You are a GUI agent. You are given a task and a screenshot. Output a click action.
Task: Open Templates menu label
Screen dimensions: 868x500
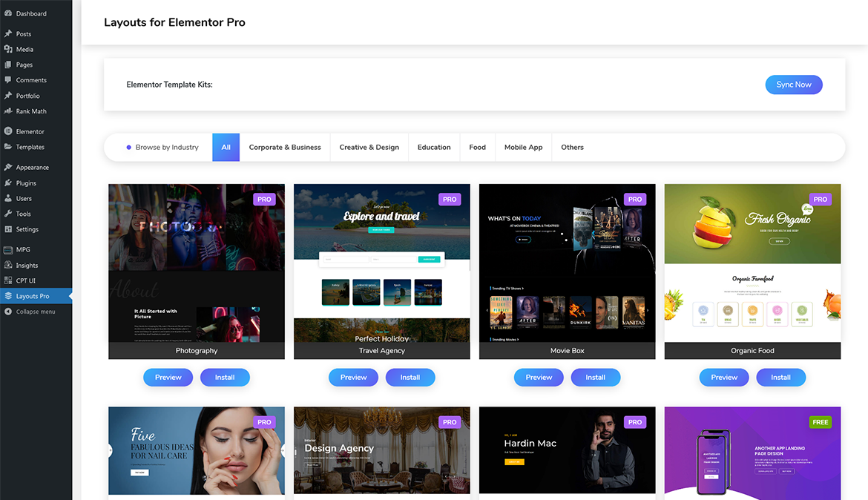[x=30, y=148]
